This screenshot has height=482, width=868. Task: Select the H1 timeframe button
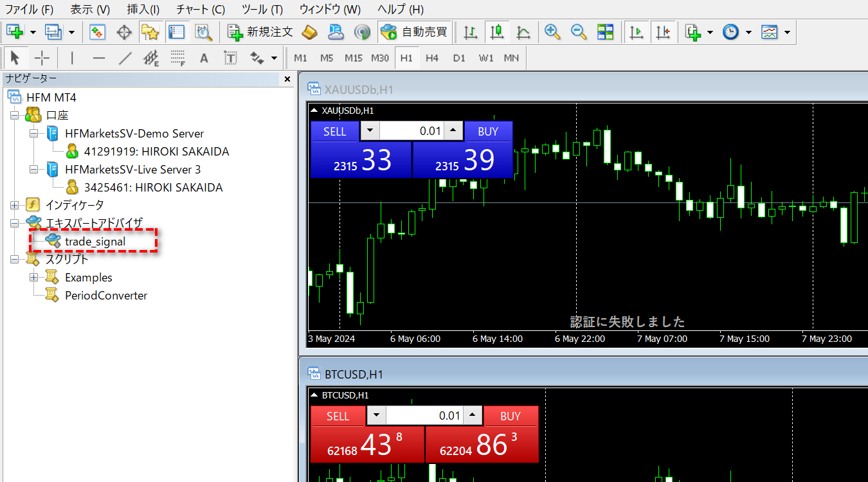tap(406, 58)
